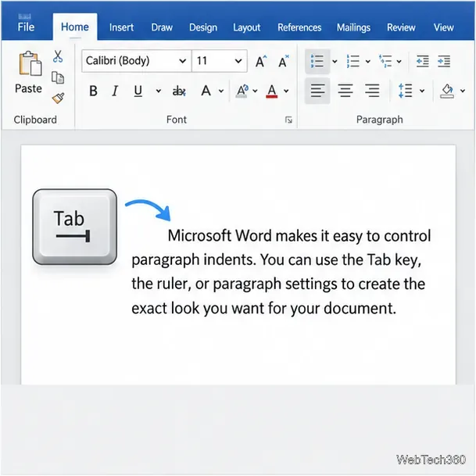Click inside the document paragraph text
Image resolution: width=476 pixels, height=476 pixels.
(281, 272)
